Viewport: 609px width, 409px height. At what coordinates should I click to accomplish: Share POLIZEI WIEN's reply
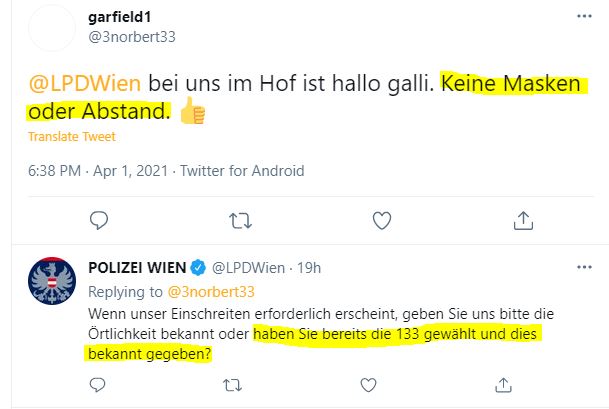tap(503, 385)
